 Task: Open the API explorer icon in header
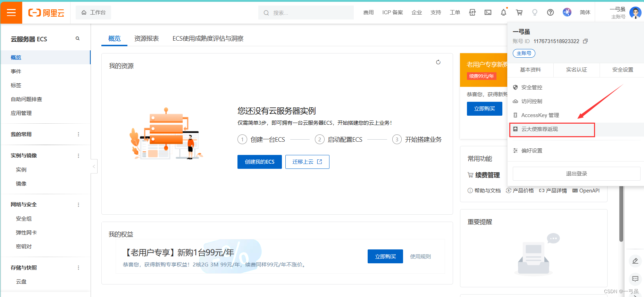point(472,13)
